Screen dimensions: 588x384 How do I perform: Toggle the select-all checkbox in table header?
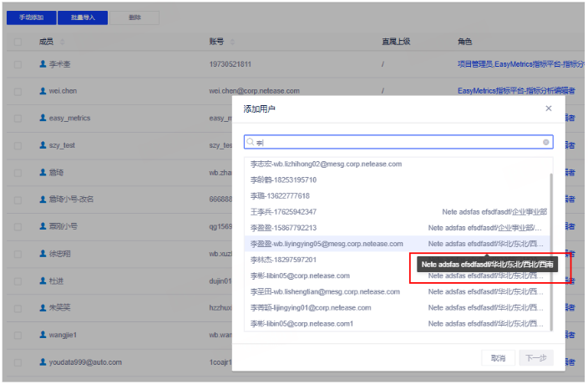(18, 42)
